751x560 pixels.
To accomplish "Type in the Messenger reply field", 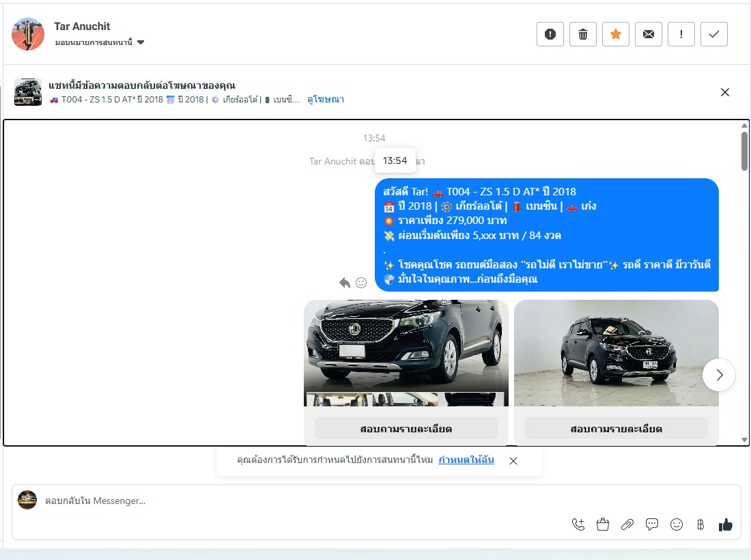I will click(273, 501).
